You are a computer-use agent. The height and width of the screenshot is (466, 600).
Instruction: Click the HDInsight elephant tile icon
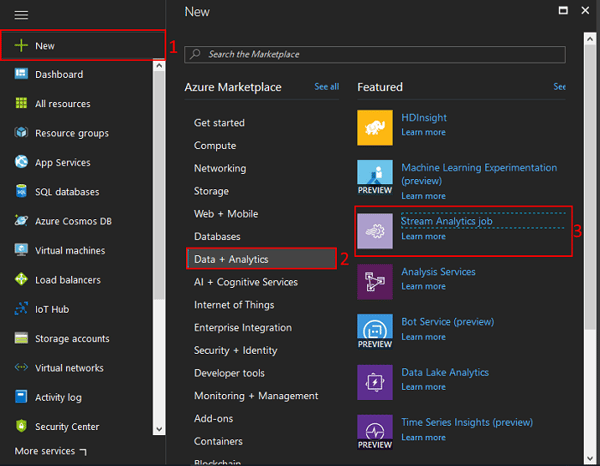[375, 128]
